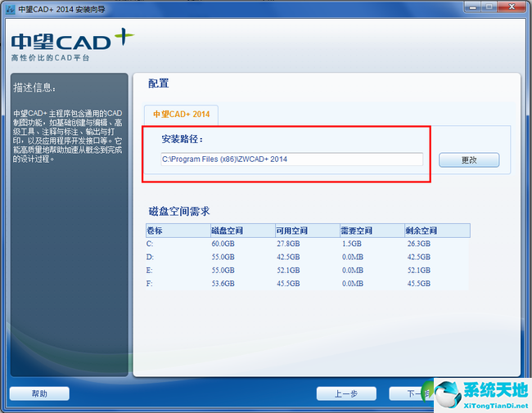532x413 pixels.
Task: Click the 53.6GB disk space value
Action: [x=223, y=284]
